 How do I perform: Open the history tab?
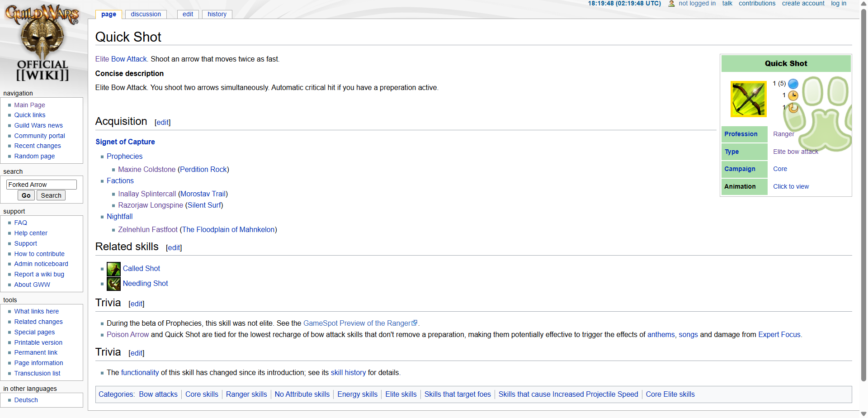[217, 14]
